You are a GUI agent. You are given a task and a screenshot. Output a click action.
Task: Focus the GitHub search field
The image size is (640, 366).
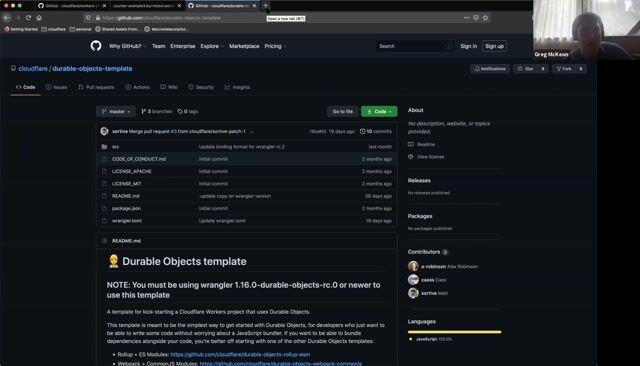[414, 46]
